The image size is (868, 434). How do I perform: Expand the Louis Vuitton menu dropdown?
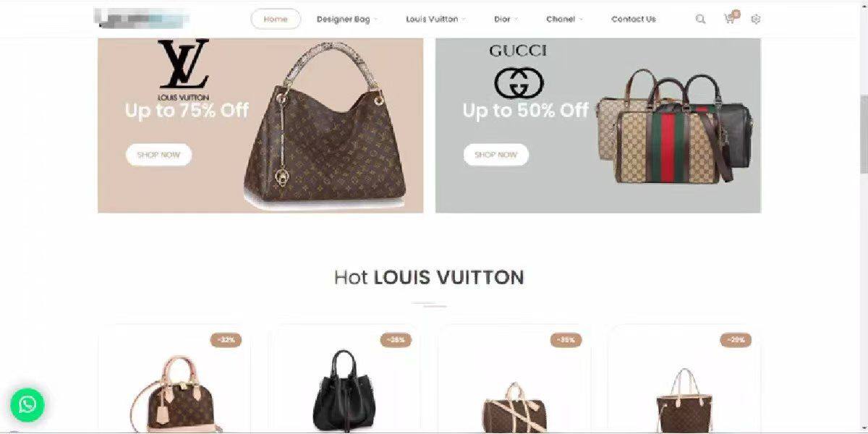(435, 20)
